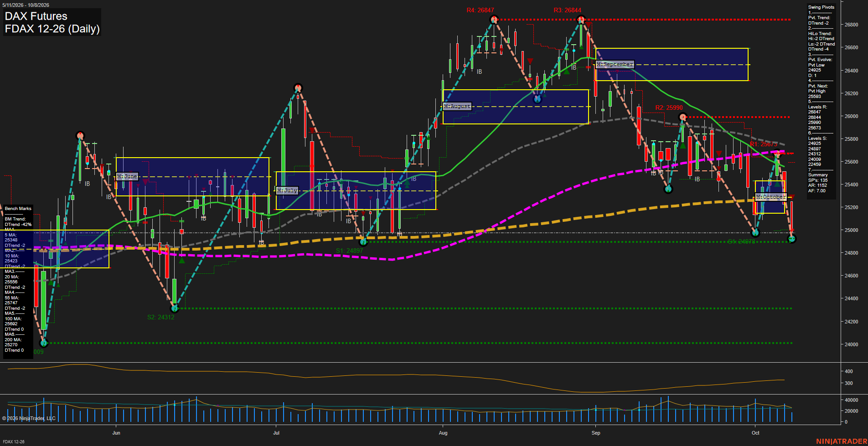
Task: Click the M:September monthly range label
Action: (615, 65)
